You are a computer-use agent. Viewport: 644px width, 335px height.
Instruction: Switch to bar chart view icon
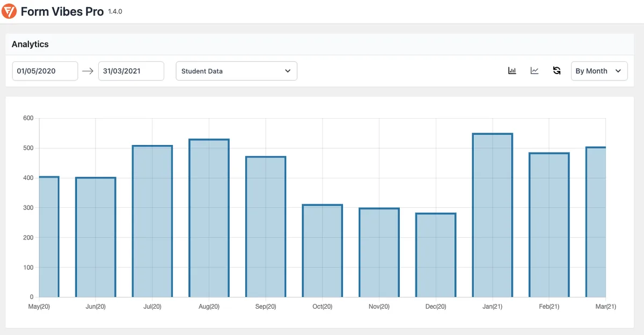[x=512, y=71]
